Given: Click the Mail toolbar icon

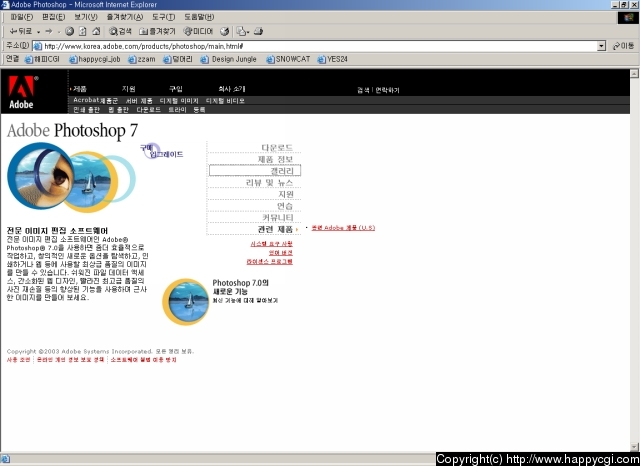Looking at the screenshot, I should coord(243,31).
